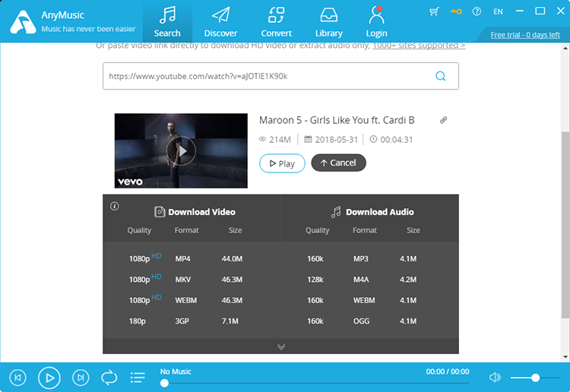570x392 pixels.
Task: Click the magnifier search icon
Action: coord(441,76)
